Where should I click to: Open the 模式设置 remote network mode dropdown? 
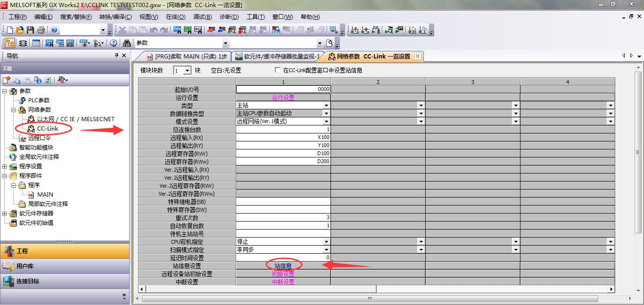[x=327, y=121]
